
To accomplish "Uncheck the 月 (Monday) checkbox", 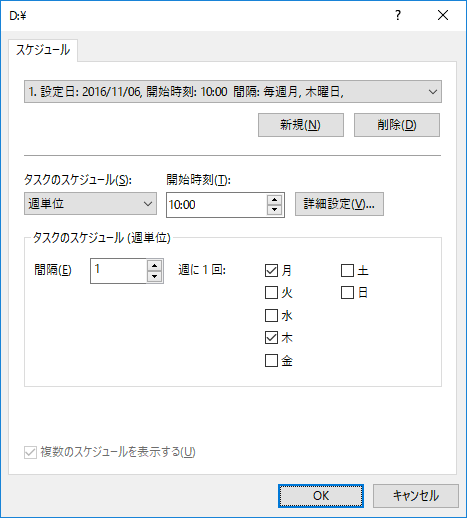I will click(271, 270).
